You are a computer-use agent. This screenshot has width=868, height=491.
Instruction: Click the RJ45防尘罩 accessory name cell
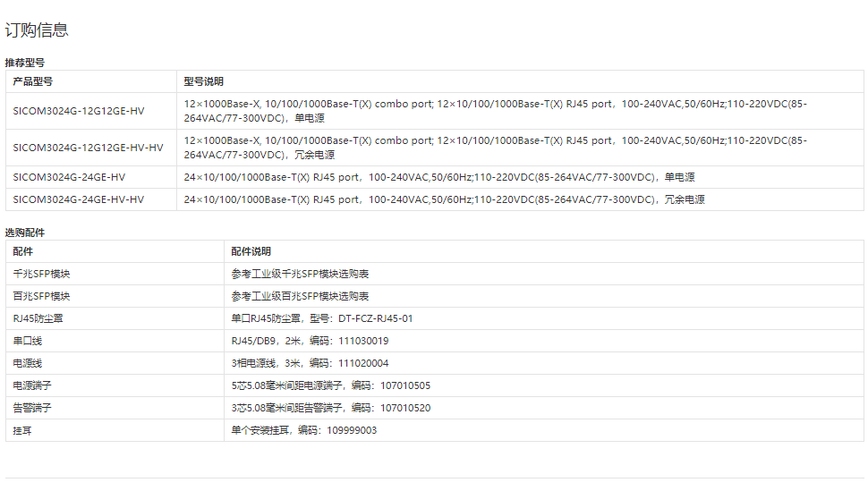[38, 318]
